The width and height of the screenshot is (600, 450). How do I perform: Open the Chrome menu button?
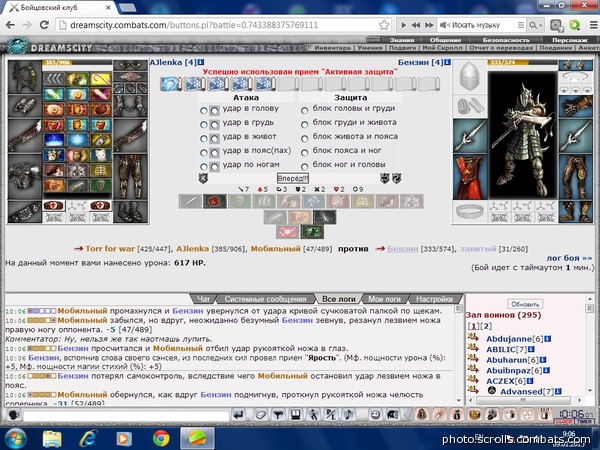[593, 25]
